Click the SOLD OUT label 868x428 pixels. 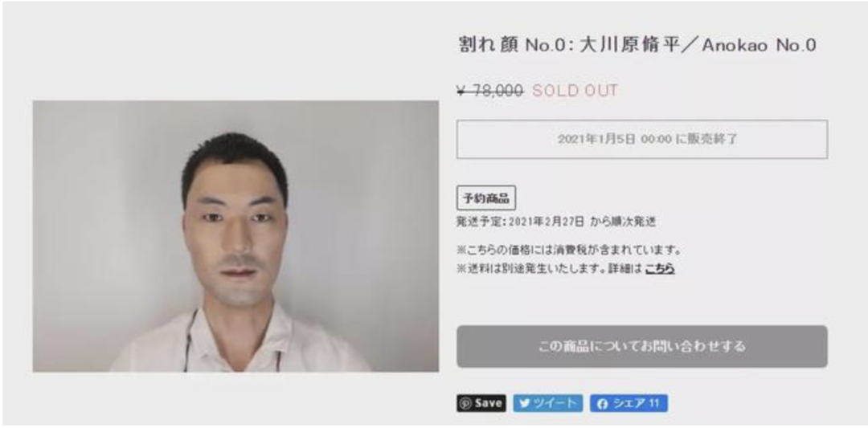pyautogui.click(x=575, y=91)
